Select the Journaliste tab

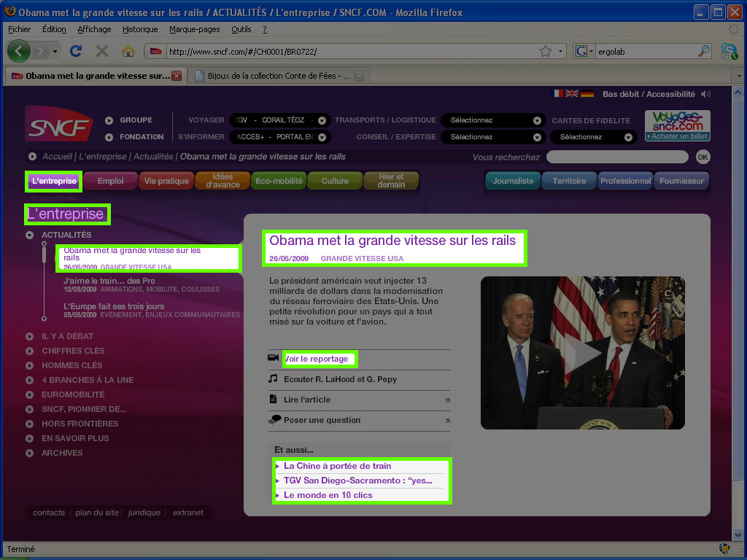coord(513,181)
